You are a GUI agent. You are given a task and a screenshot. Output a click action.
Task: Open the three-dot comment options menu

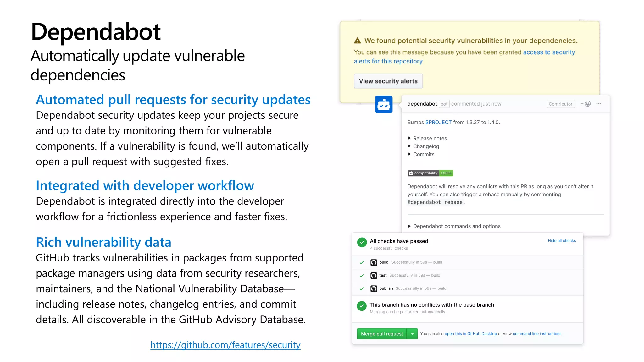point(599,104)
